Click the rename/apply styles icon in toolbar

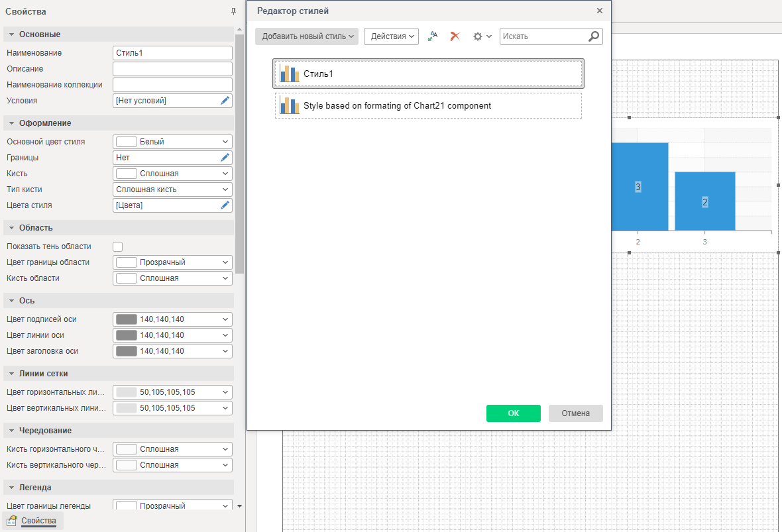(433, 36)
